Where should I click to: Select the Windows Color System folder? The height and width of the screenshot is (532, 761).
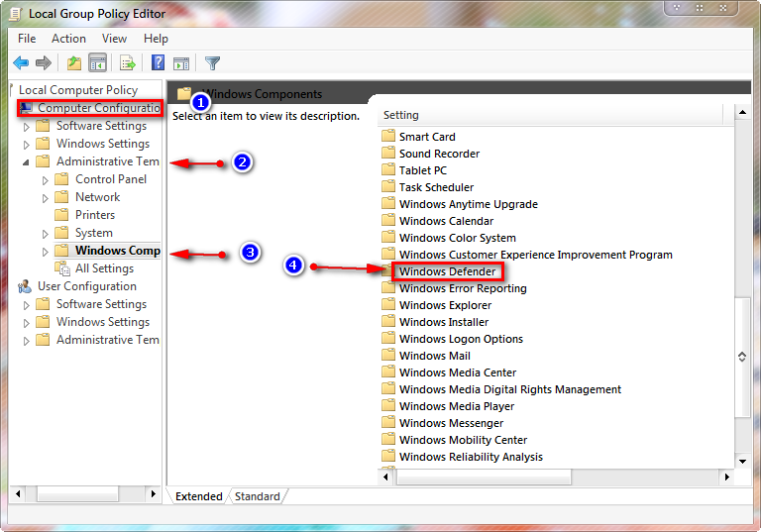[x=457, y=238]
